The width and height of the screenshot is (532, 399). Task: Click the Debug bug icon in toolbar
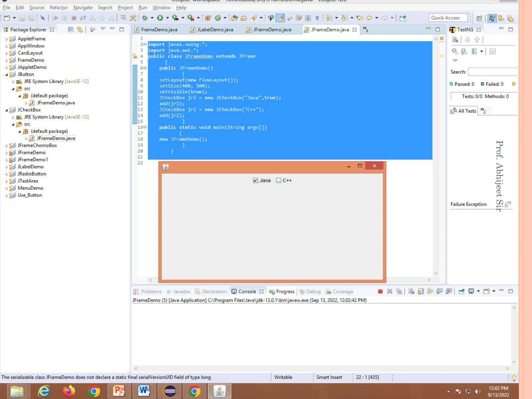click(145, 18)
